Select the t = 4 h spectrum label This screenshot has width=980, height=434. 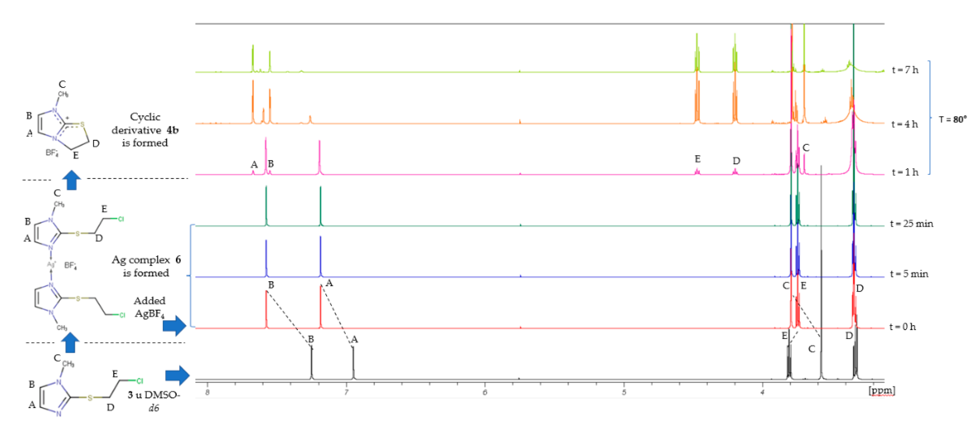[x=905, y=124]
